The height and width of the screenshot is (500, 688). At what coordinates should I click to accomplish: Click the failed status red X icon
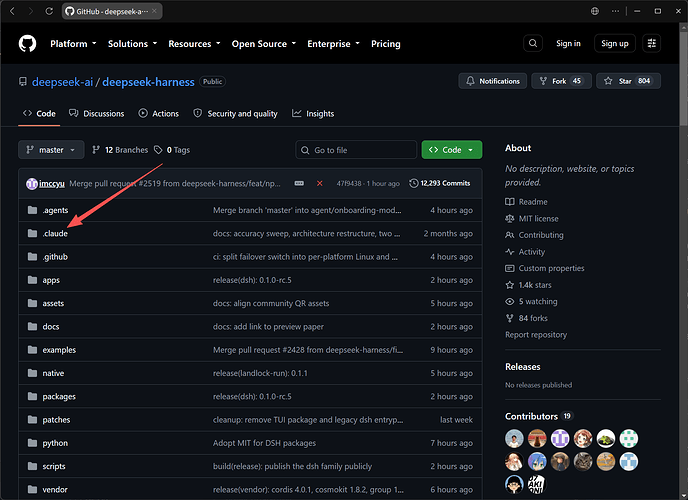(319, 183)
